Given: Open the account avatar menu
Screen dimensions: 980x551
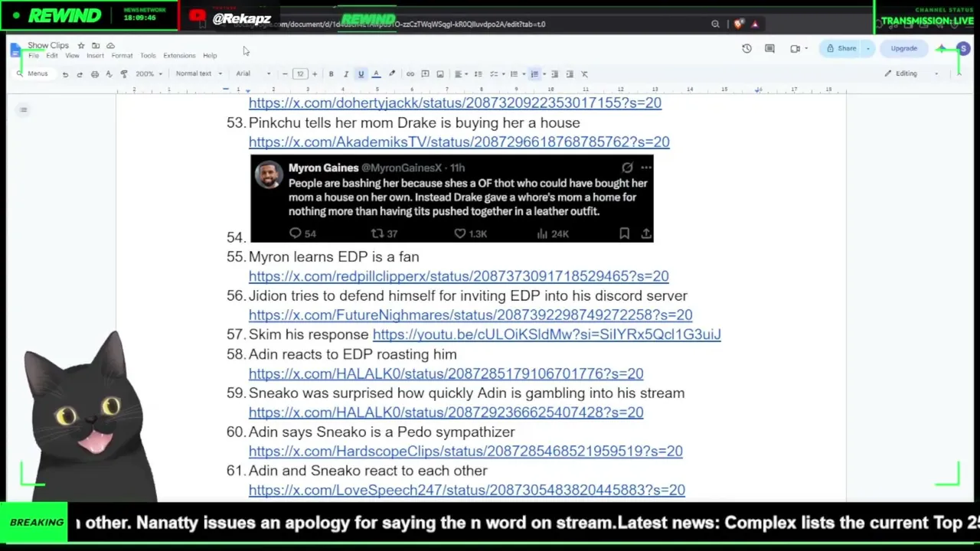Looking at the screenshot, I should [963, 49].
